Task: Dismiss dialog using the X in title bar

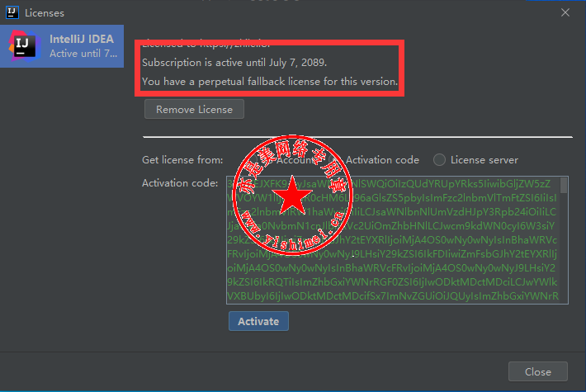Action: point(565,12)
